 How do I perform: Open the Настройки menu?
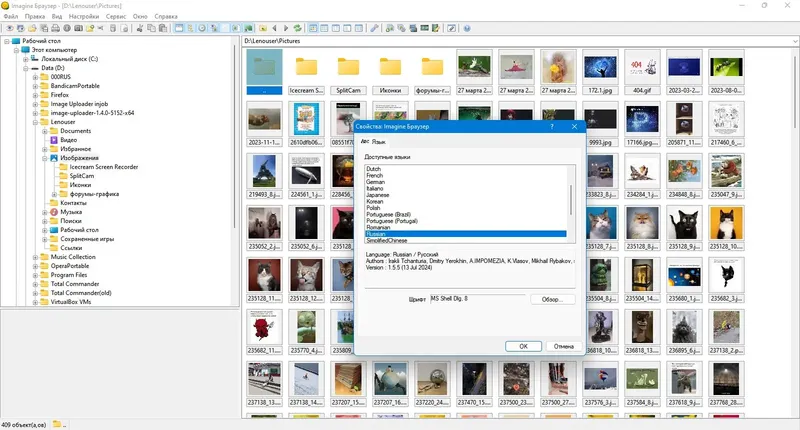pos(84,16)
